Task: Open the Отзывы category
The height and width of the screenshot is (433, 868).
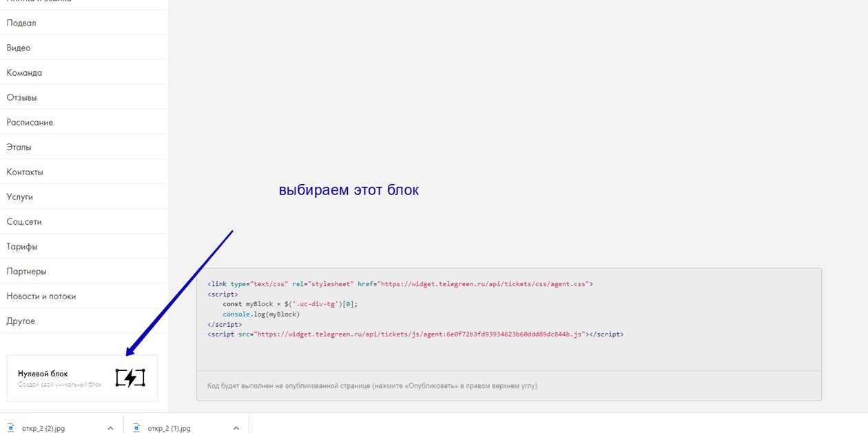Action: [22, 97]
